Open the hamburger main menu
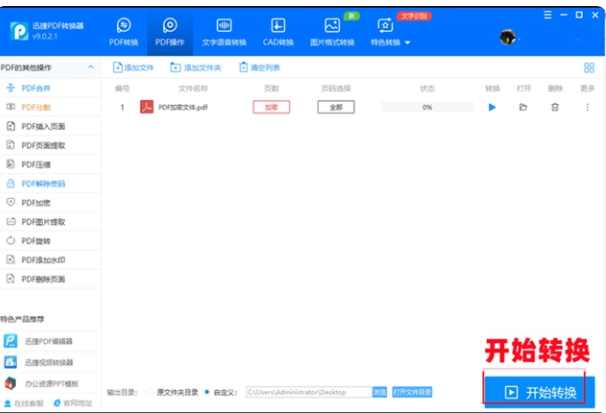 [548, 15]
